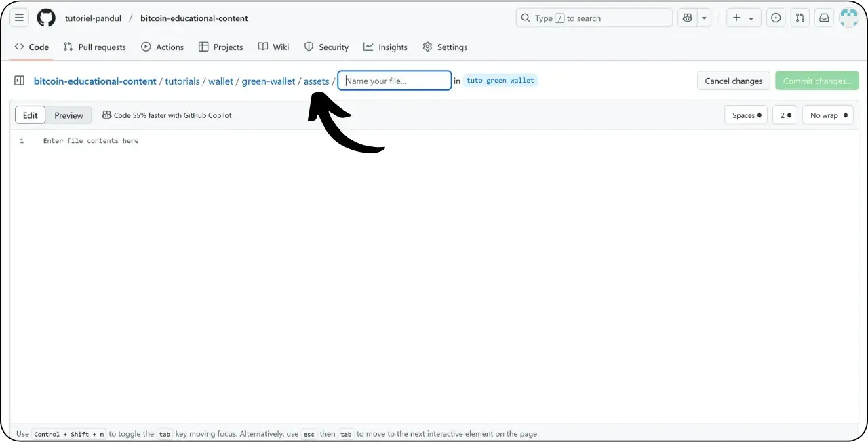This screenshot has width=868, height=442.
Task: Open the indent size dropdown
Action: pyautogui.click(x=784, y=115)
